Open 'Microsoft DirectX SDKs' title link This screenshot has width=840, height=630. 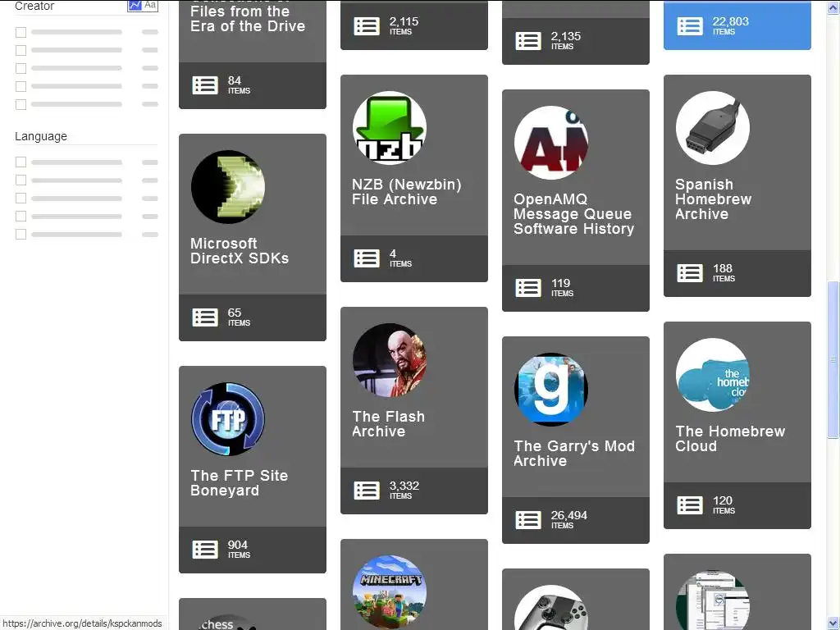[x=240, y=251]
